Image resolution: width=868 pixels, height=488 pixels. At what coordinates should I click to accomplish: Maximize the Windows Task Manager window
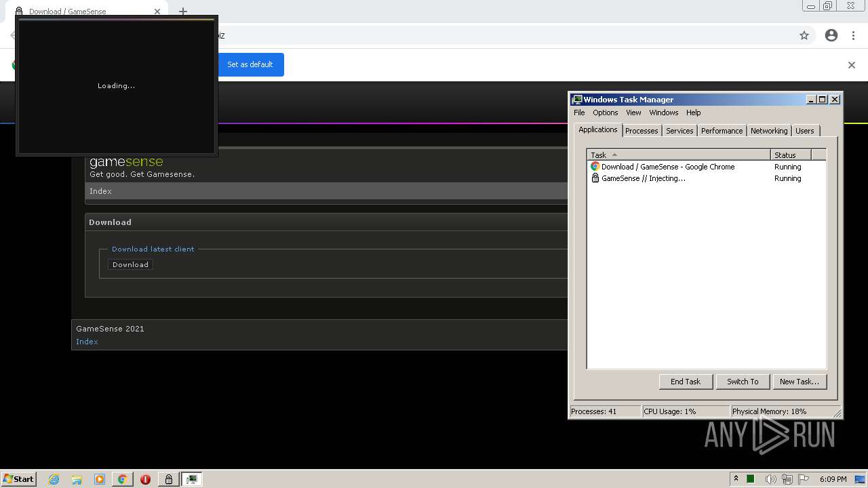822,99
